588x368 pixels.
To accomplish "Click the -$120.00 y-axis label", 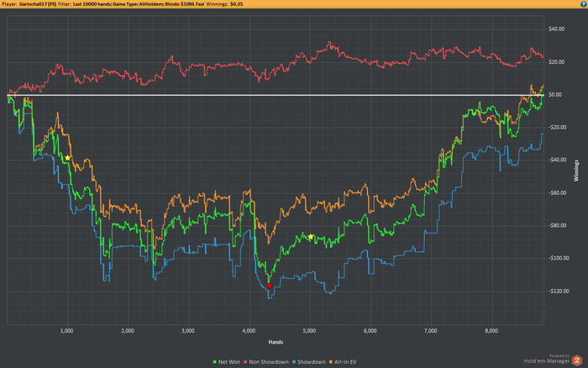I will [x=559, y=292].
